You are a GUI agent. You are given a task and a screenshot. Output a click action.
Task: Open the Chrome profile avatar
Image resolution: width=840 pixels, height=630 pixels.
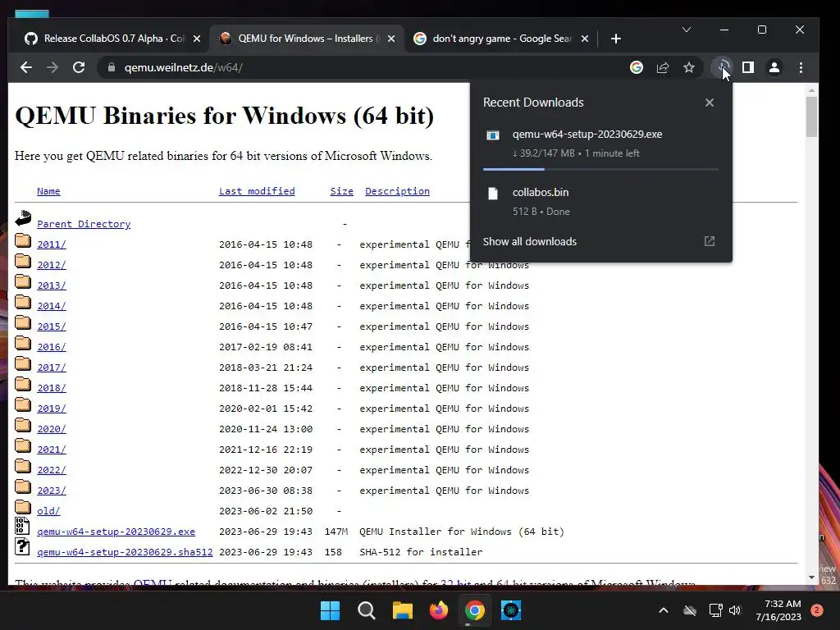(774, 67)
